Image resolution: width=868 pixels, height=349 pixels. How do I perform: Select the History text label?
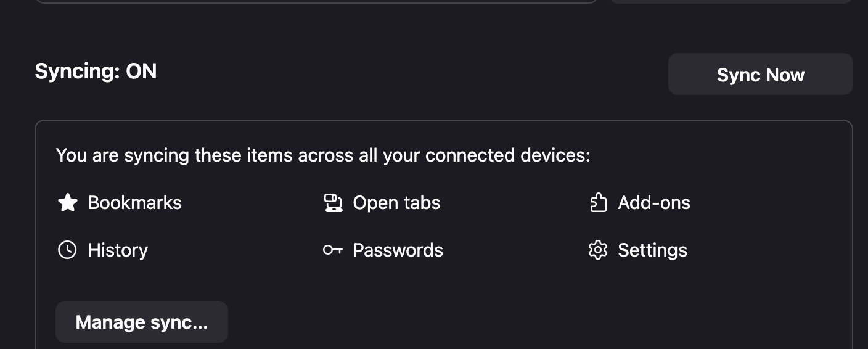pos(118,250)
